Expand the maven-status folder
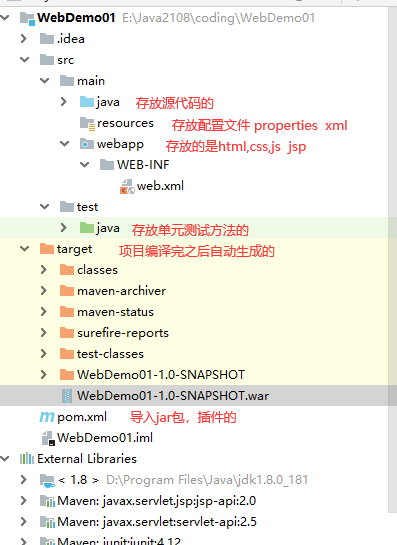The image size is (397, 545). 43,311
